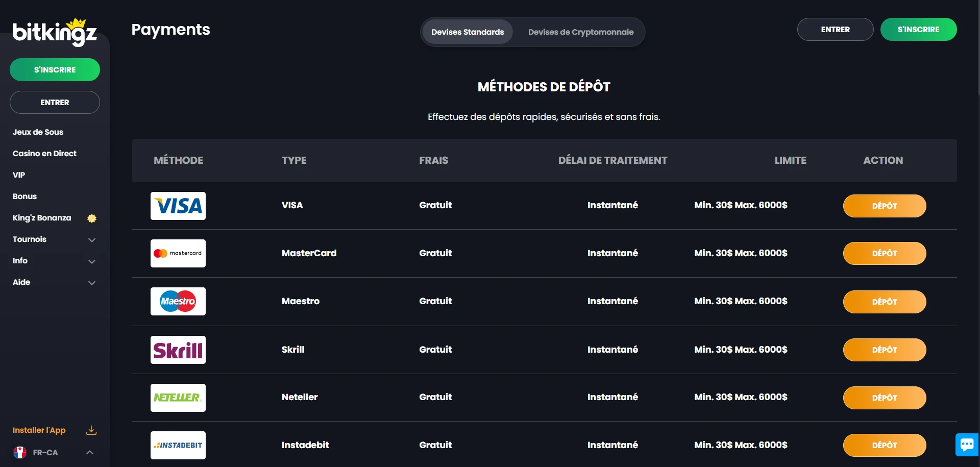Click the VISA card logo

tap(178, 206)
